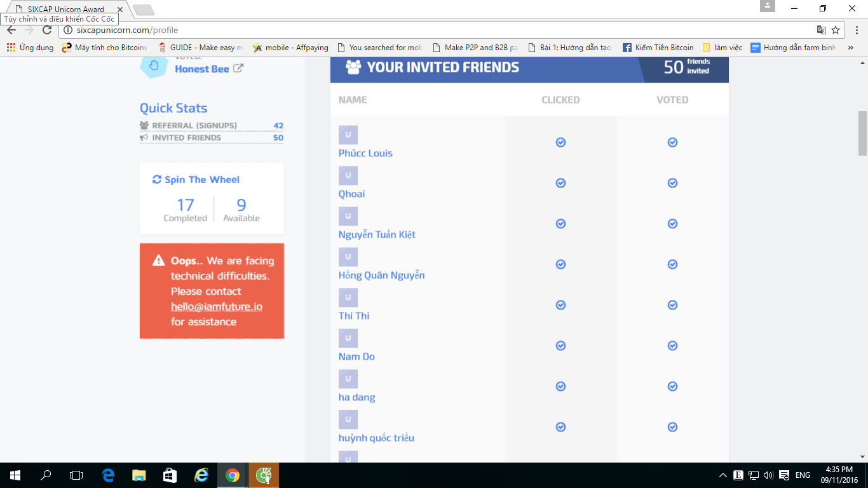Viewport: 868px width, 488px height.
Task: Click the avatar above Nam Do
Action: click(x=348, y=338)
